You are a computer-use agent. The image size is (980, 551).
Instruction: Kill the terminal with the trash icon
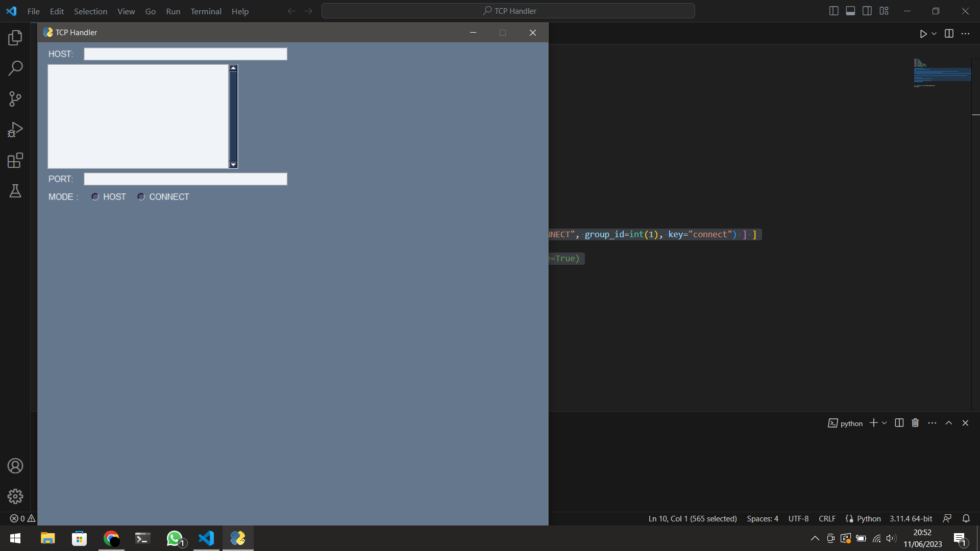point(915,423)
